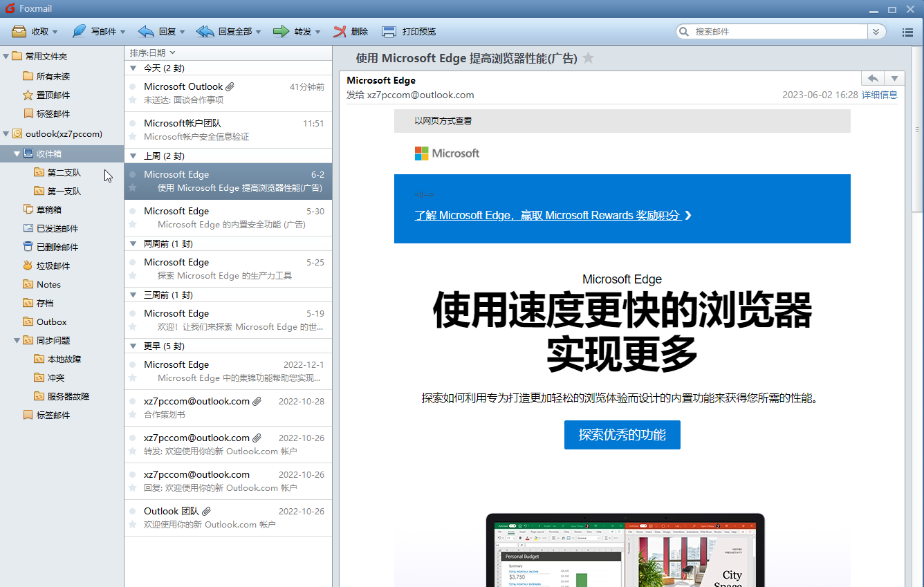
Task: Click attachment icon on Outlook 团队 email
Action: (x=206, y=511)
